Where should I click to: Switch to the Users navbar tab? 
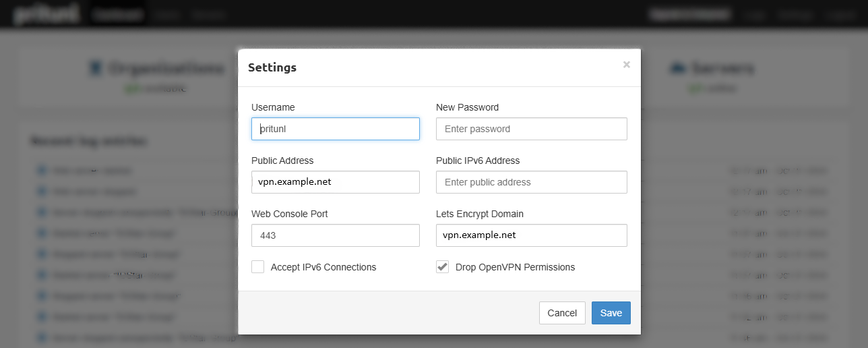coord(166,15)
